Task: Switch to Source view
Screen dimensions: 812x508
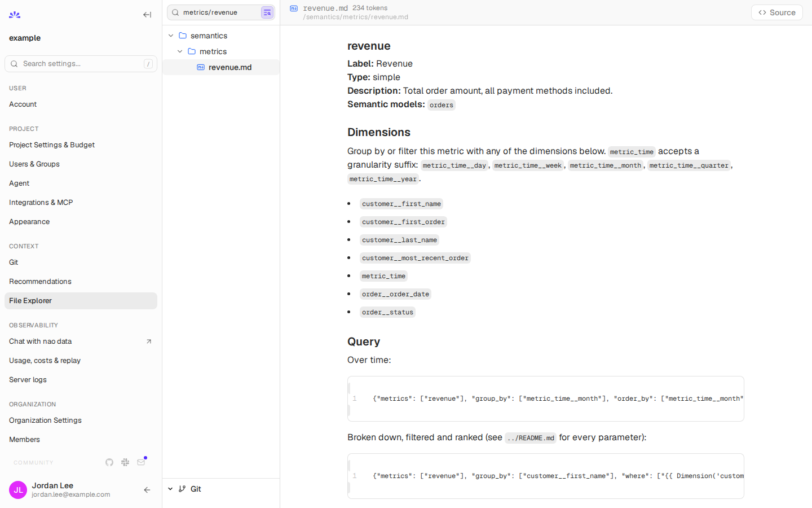Action: (x=777, y=12)
